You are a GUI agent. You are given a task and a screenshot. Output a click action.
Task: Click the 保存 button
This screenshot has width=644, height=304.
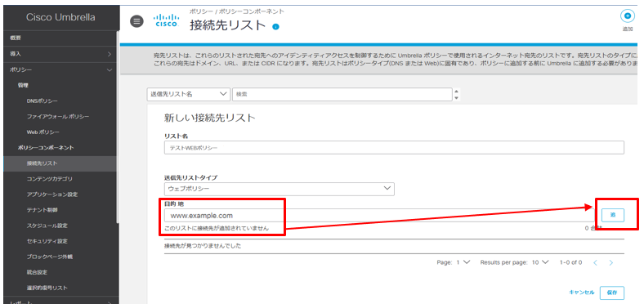click(x=612, y=293)
